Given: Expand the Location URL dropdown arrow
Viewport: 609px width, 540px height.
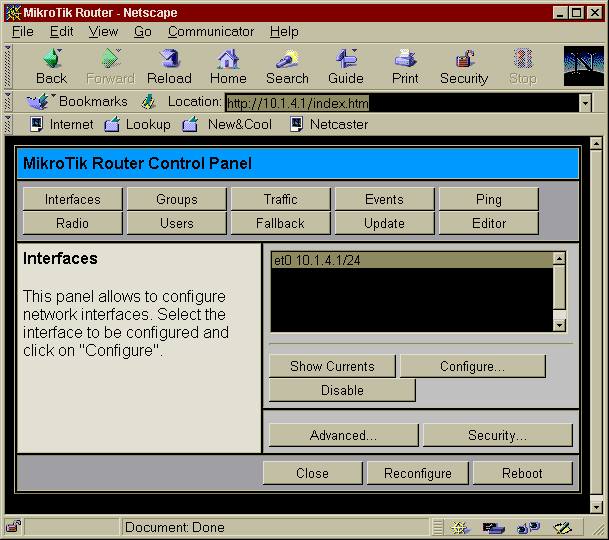Looking at the screenshot, I should (x=585, y=103).
